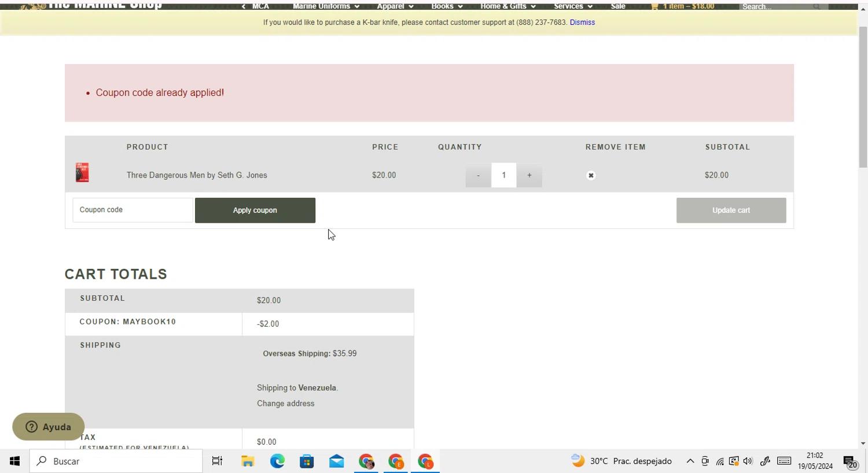Focus the Coupon code field

[x=133, y=210]
